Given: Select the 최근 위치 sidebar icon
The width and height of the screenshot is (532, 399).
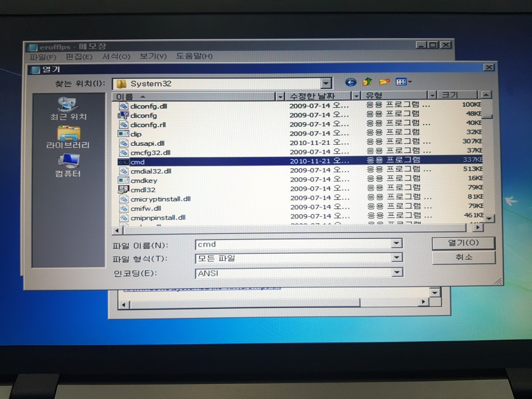Looking at the screenshot, I should pos(68,103).
